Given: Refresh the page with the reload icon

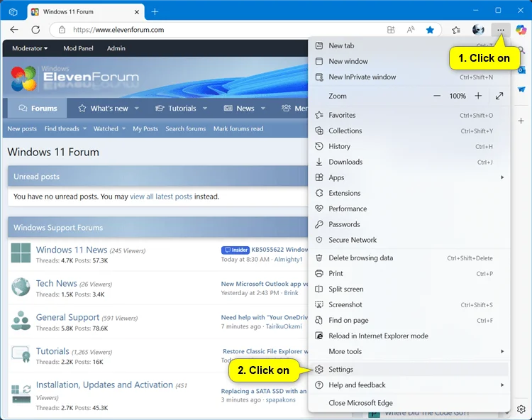Looking at the screenshot, I should 35,30.
